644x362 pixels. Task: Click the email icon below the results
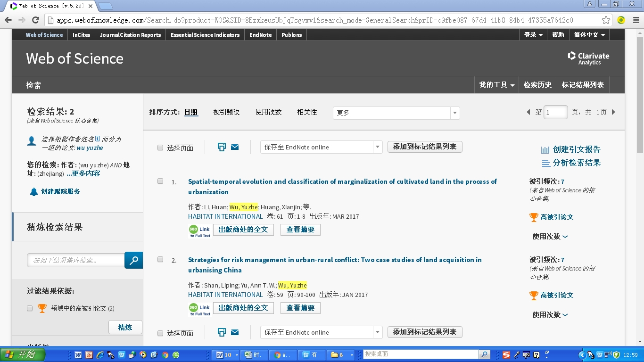pyautogui.click(x=235, y=332)
